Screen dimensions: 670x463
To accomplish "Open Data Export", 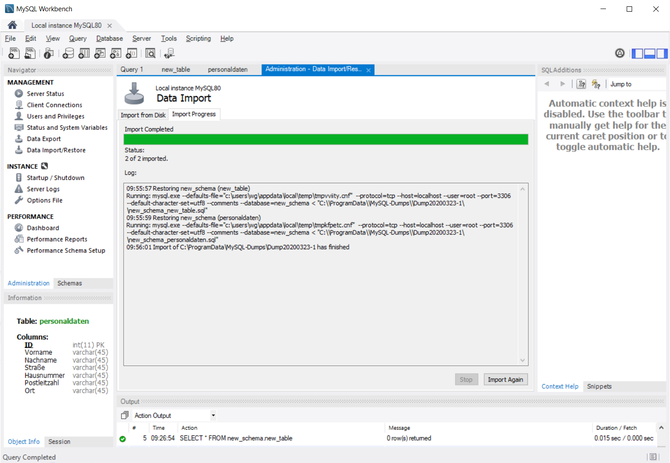I will coord(44,139).
